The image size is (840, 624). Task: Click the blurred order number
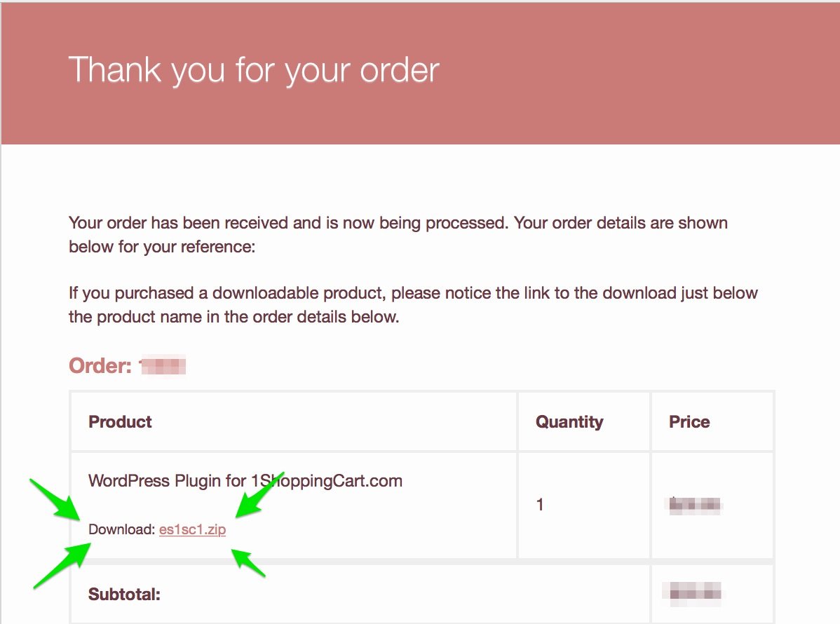click(163, 367)
